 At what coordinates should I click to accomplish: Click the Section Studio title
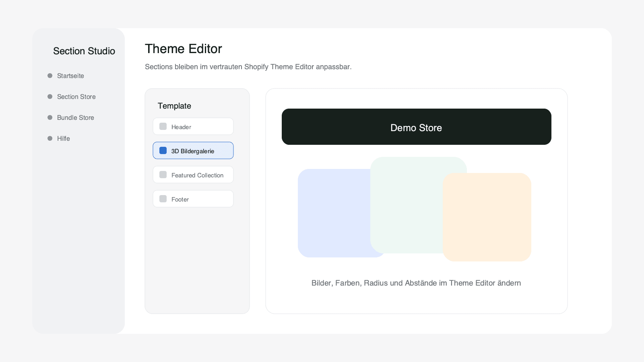[x=84, y=51]
